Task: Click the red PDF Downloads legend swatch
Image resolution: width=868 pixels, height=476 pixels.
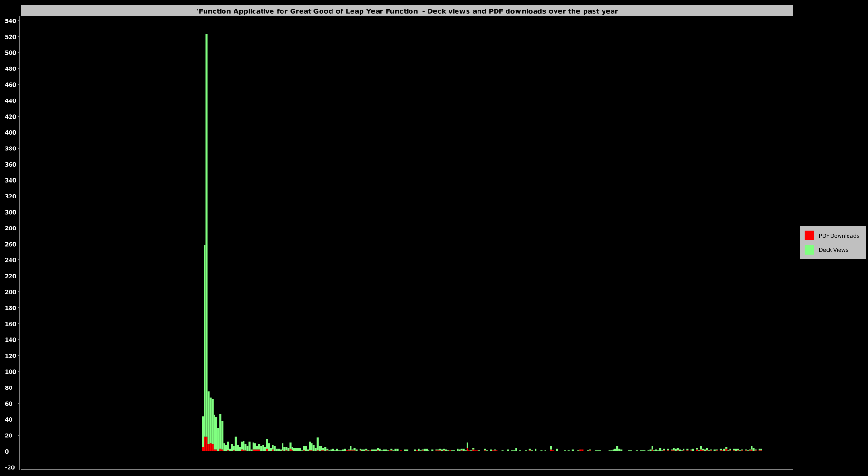Action: tap(809, 236)
